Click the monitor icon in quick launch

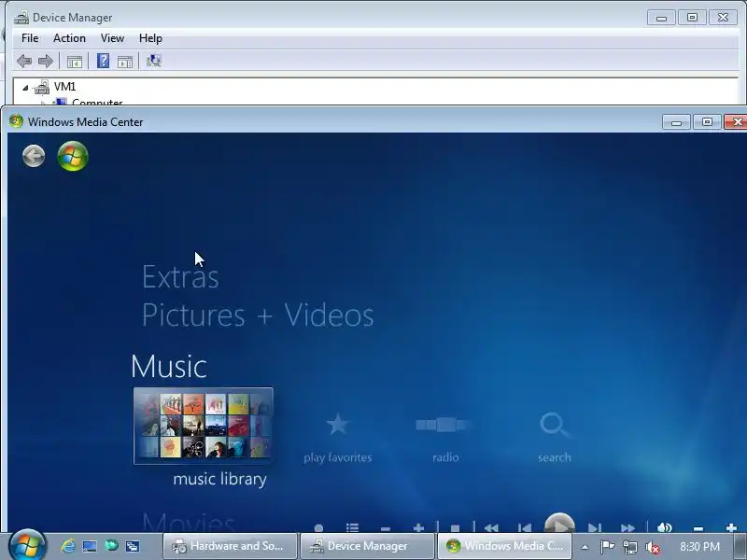[x=90, y=546]
